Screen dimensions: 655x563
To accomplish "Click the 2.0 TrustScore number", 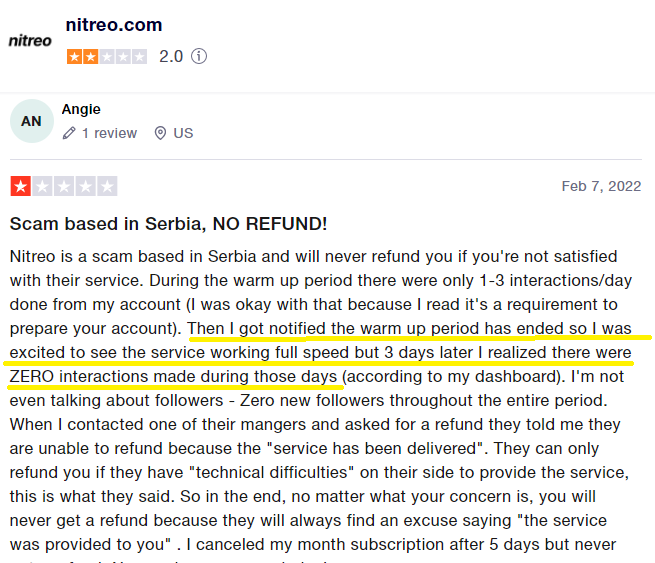I will [x=171, y=57].
